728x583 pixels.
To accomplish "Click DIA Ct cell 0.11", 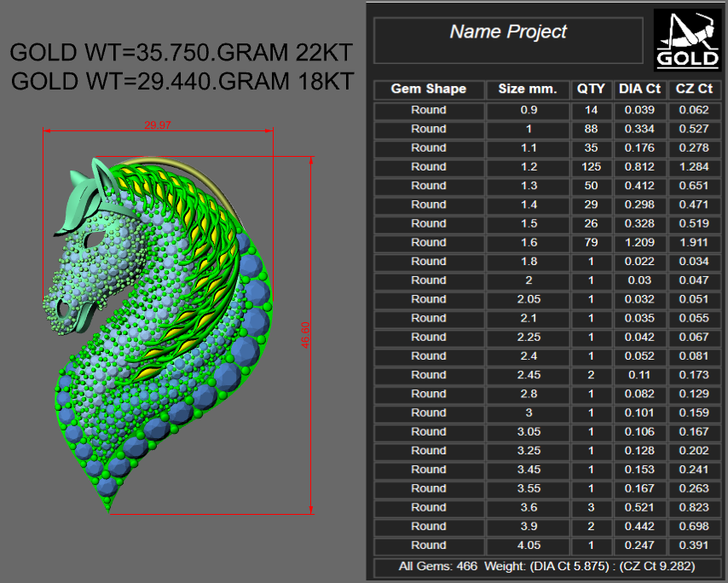I will (x=640, y=376).
